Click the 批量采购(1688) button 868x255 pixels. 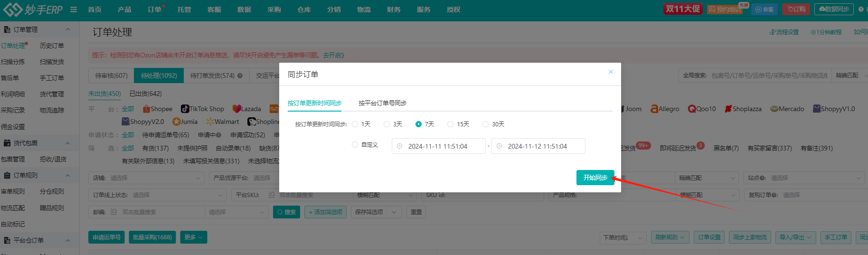tap(152, 237)
